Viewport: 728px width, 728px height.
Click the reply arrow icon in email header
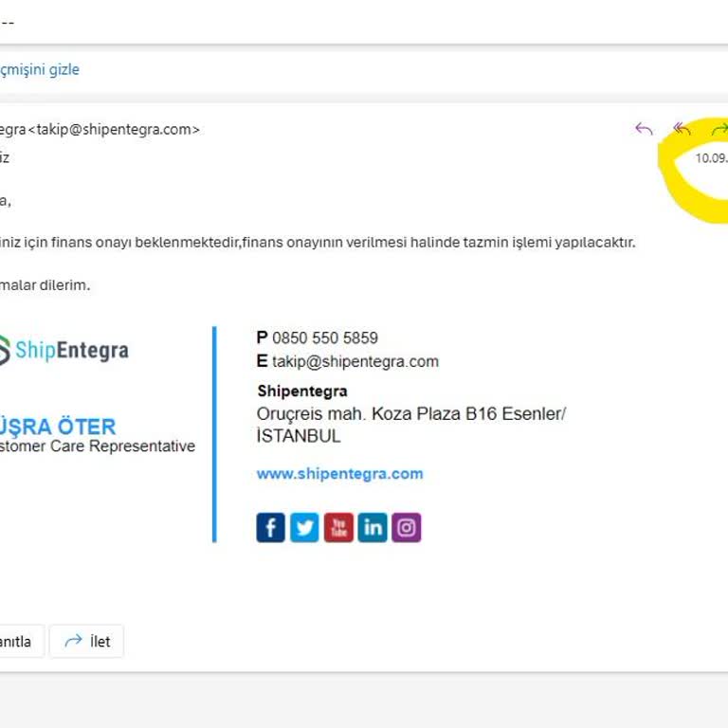click(644, 129)
